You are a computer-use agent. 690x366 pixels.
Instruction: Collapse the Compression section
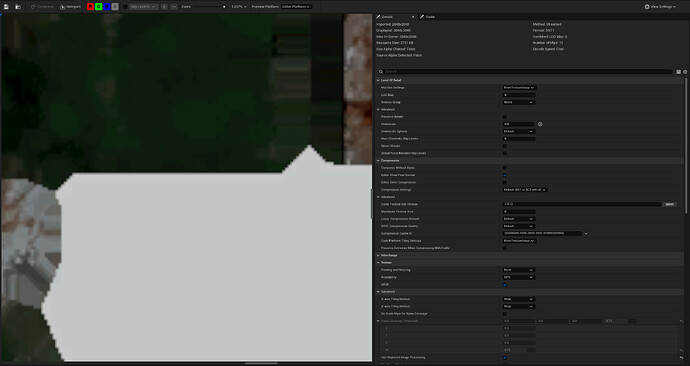378,161
